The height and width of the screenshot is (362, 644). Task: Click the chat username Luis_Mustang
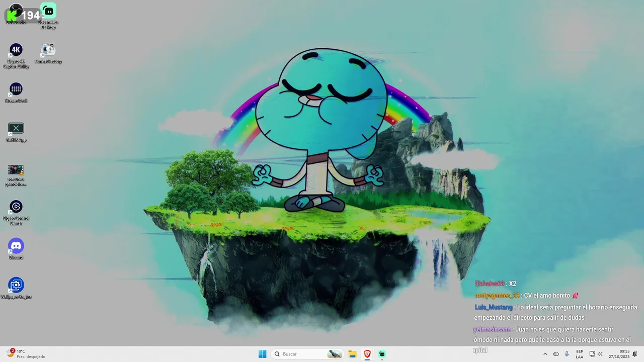point(494,307)
